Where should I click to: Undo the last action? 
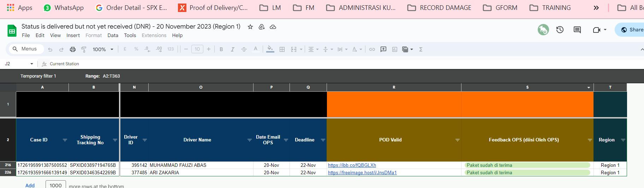click(x=50, y=49)
